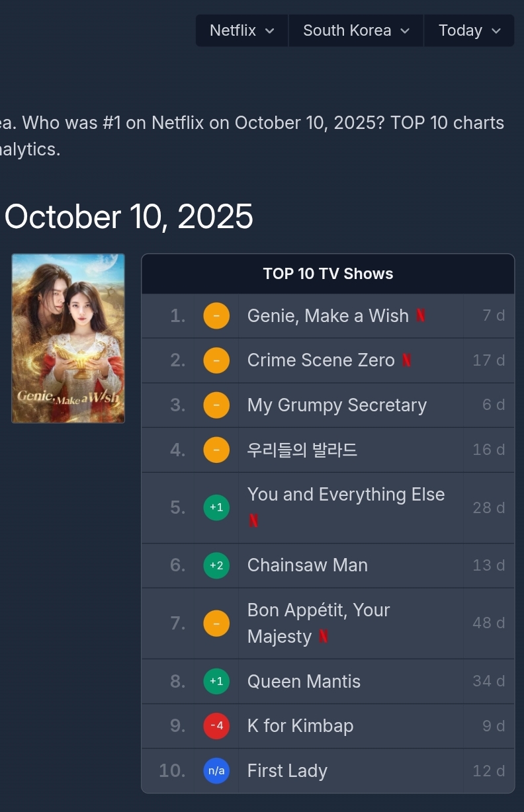Click the Genie, Make a Wish poster
The image size is (524, 812).
pos(68,339)
